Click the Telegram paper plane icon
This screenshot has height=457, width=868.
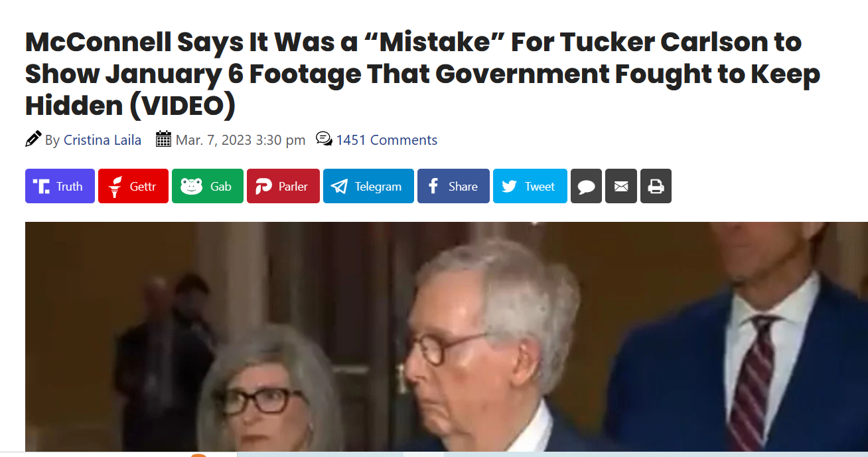[339, 187]
